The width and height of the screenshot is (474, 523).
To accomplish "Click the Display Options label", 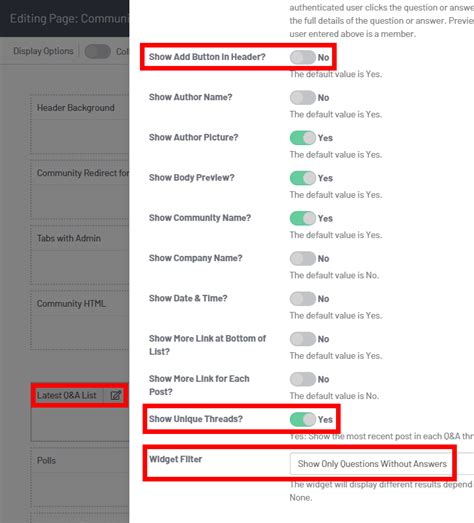I will (x=43, y=51).
